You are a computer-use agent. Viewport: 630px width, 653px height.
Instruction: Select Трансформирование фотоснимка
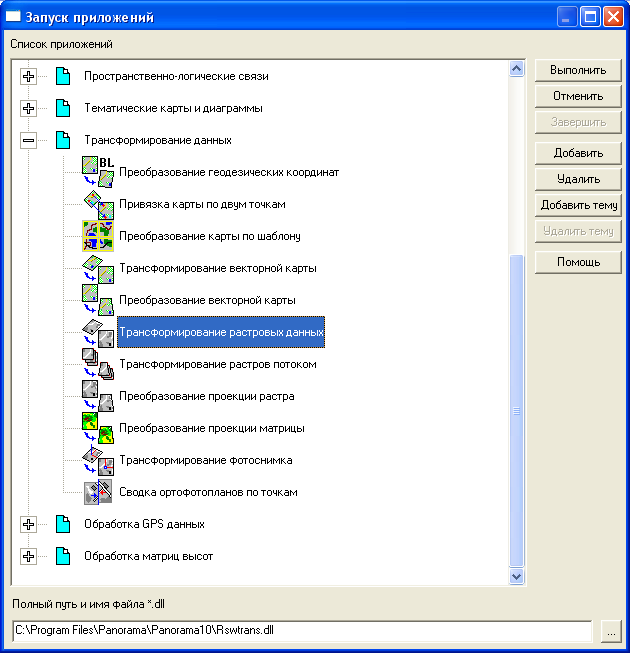[x=206, y=460]
